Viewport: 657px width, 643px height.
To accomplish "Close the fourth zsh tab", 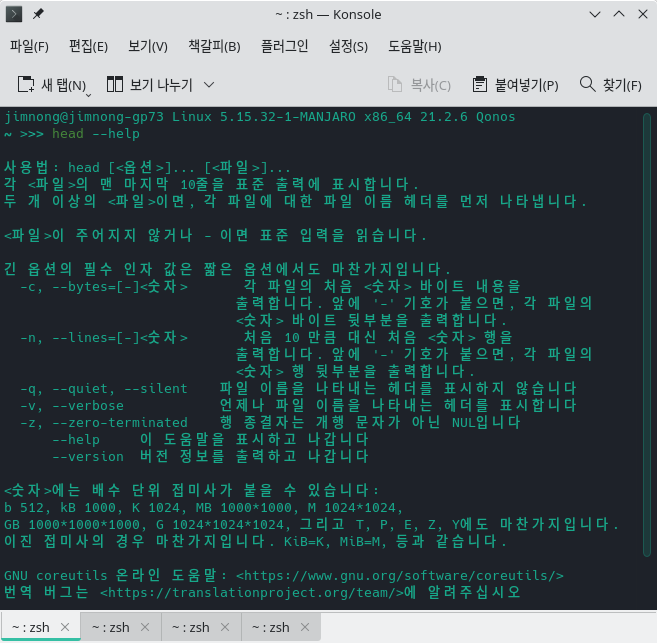I will click(x=305, y=627).
